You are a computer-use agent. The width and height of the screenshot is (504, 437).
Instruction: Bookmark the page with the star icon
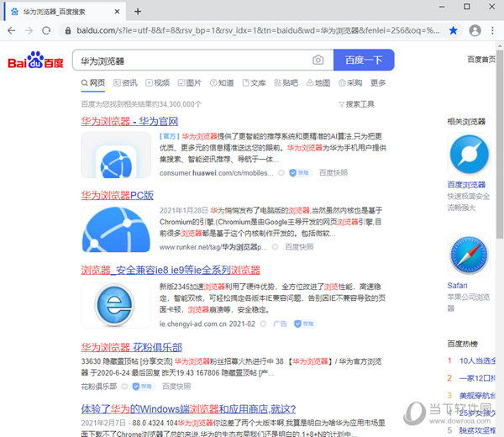pyautogui.click(x=454, y=30)
